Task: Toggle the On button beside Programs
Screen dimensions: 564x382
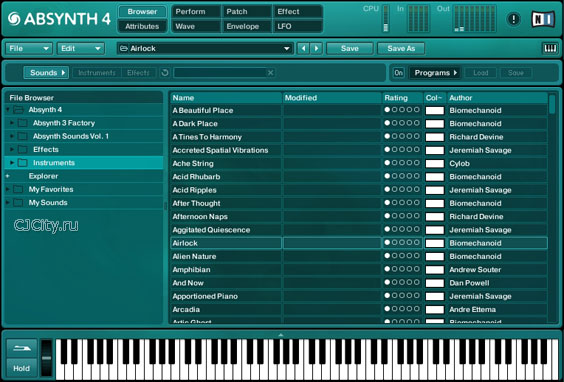Action: [398, 73]
